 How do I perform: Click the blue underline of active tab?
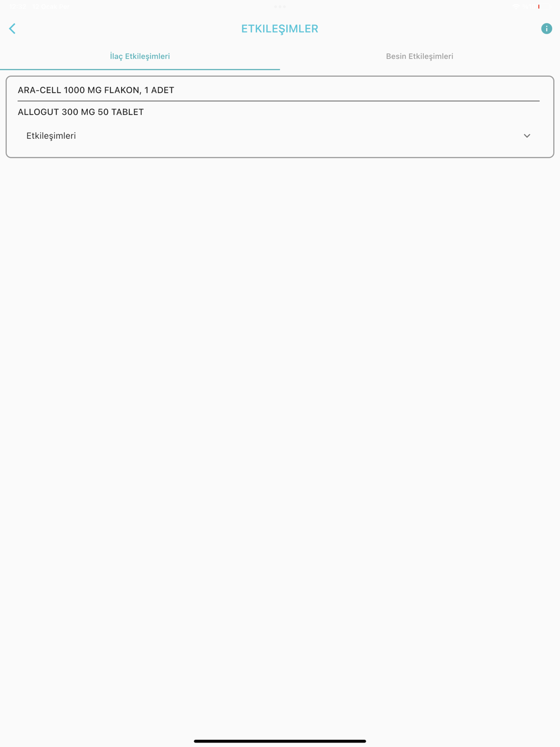(140, 69)
